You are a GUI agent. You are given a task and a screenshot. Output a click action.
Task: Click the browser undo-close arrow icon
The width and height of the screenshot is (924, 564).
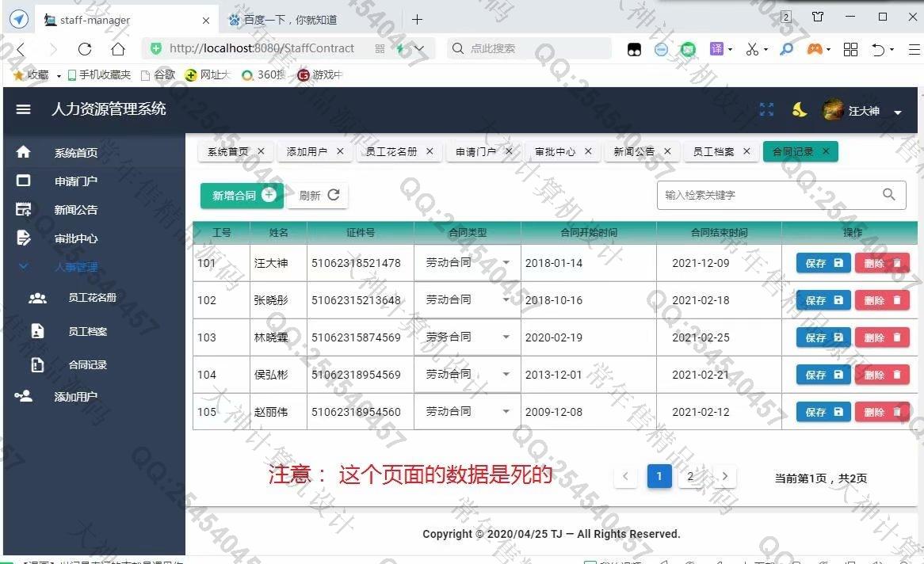click(878, 49)
